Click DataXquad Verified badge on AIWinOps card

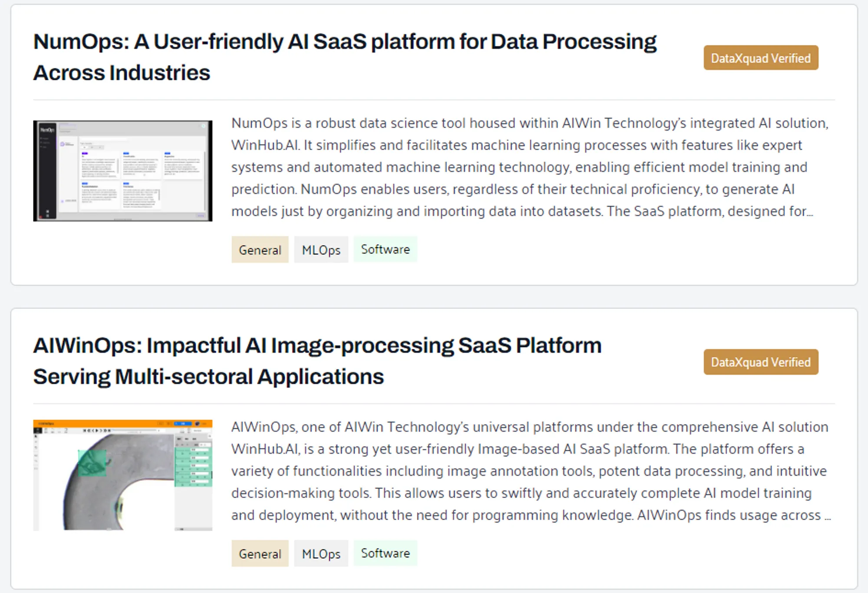(761, 362)
